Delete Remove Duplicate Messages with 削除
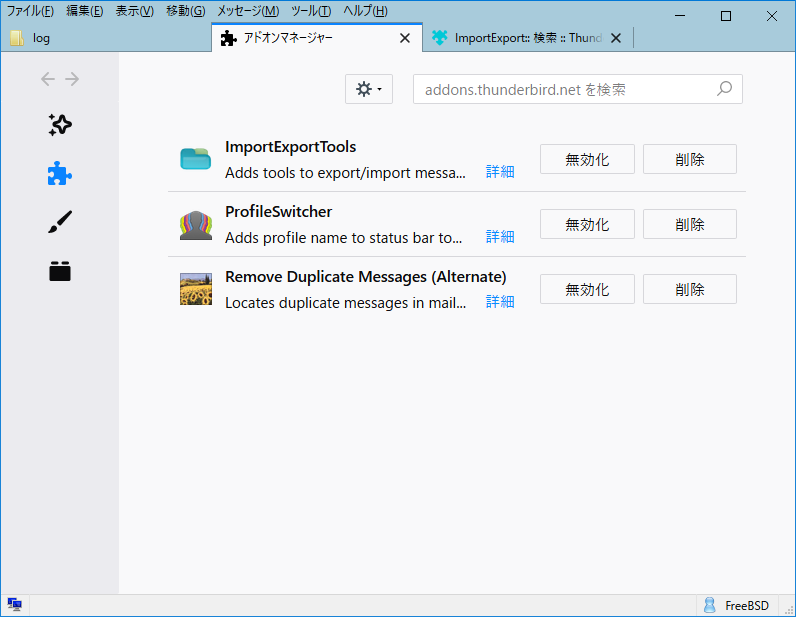The width and height of the screenshot is (796, 617). (x=690, y=289)
